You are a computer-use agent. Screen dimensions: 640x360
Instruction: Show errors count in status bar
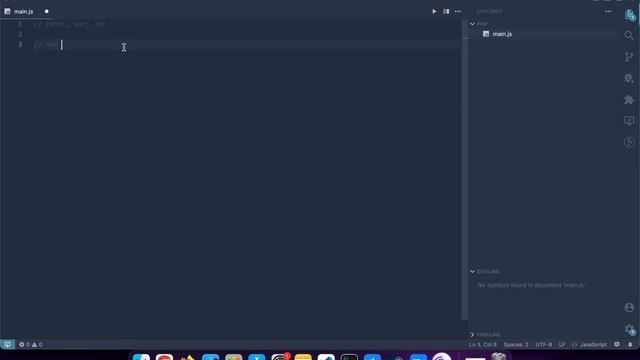click(24, 344)
